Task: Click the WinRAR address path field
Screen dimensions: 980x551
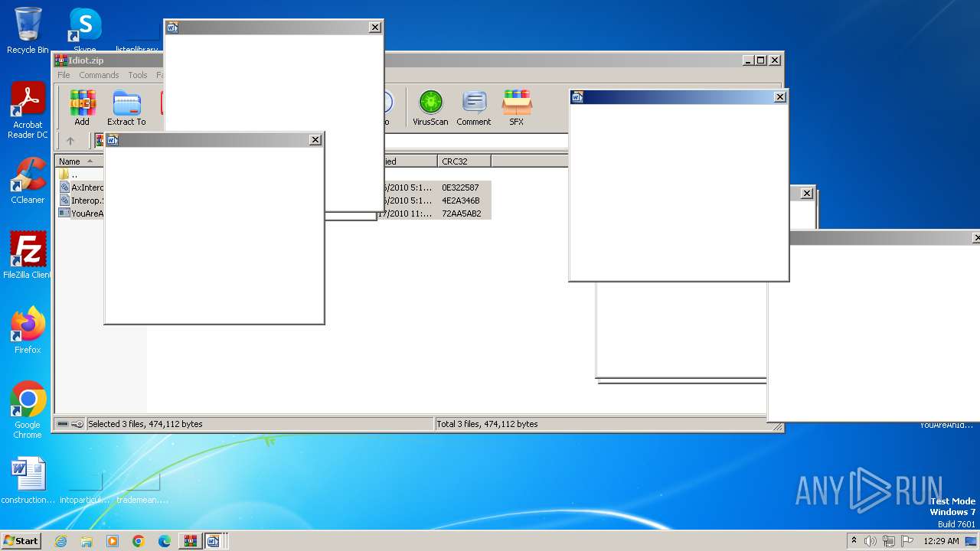Action: click(476, 141)
